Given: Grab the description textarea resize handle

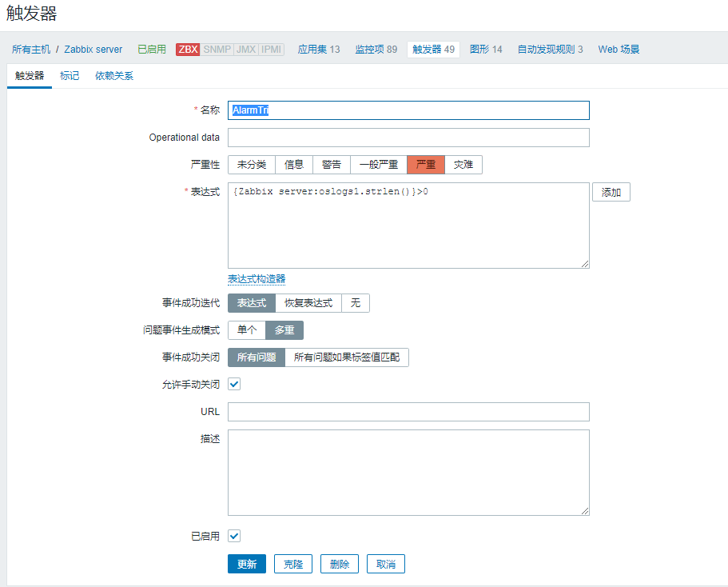Looking at the screenshot, I should tap(585, 511).
